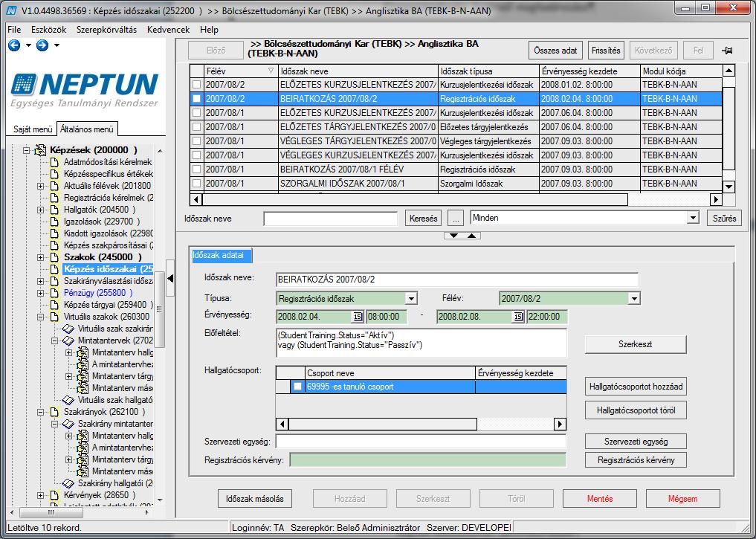
Task: Open the back arrow history dropdown
Action: click(28, 45)
